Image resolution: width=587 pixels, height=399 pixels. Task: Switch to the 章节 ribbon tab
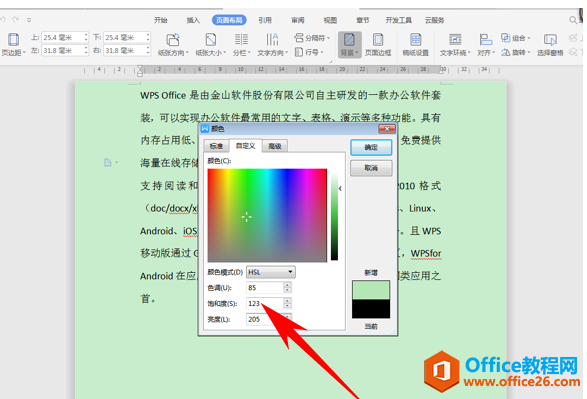click(x=362, y=20)
